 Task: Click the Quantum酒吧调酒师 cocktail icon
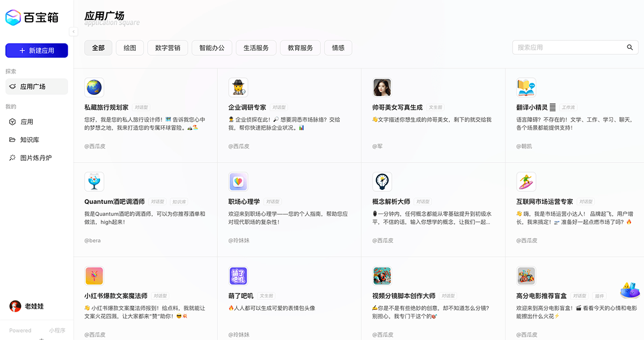pos(94,181)
